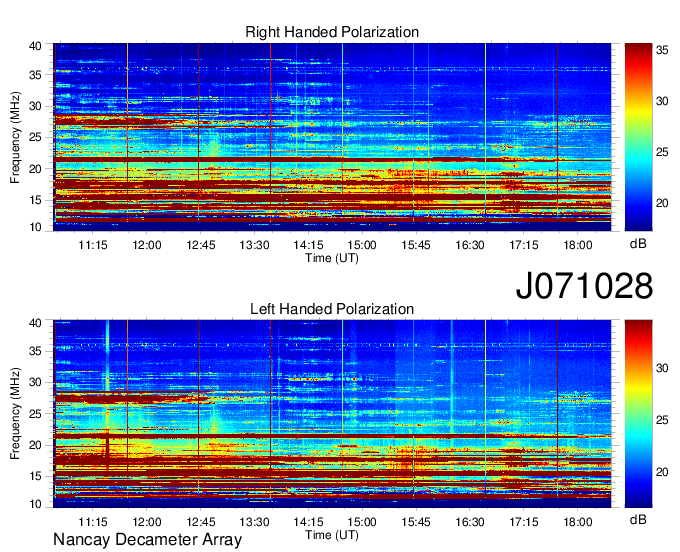The height and width of the screenshot is (552, 680).
Task: Click the top plot's color bar
Action: (x=638, y=137)
